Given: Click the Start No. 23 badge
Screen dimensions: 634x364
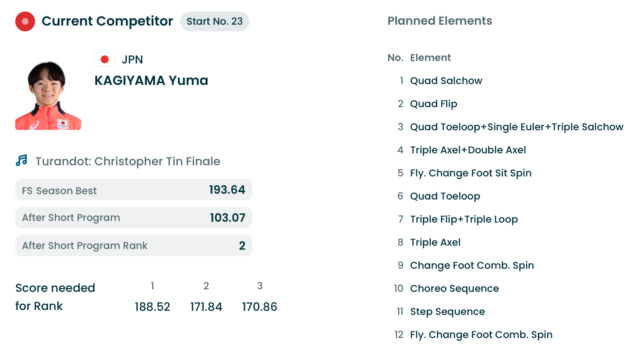Looking at the screenshot, I should click(214, 21).
